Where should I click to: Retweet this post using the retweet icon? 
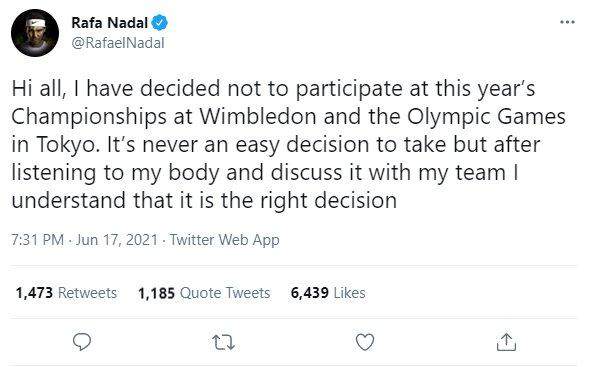point(224,342)
